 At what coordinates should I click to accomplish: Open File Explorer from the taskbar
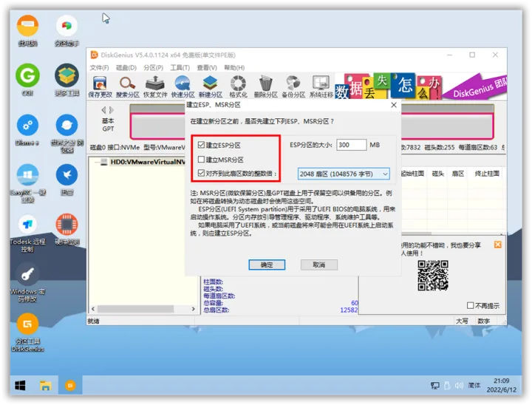pos(46,385)
